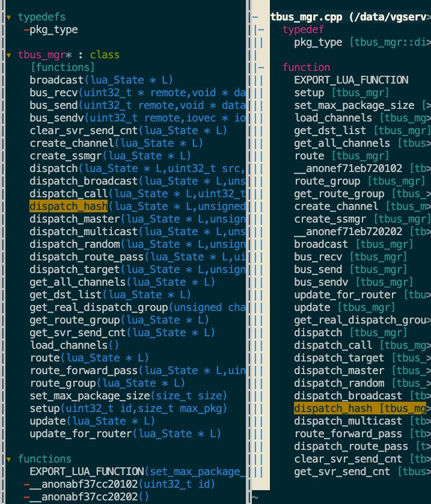Click the minus marker before __anonabf37cc20202
Viewport: 431px width, 504px height.
pyautogui.click(x=26, y=497)
